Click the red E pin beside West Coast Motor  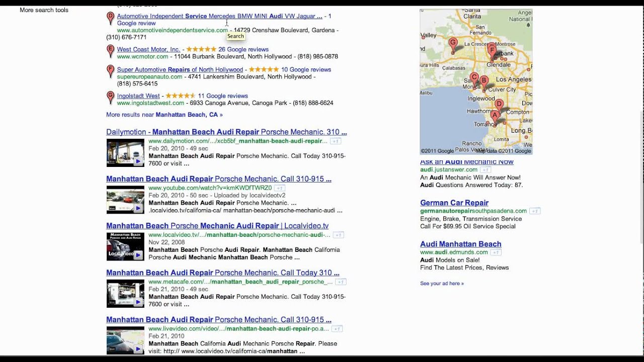pos(111,51)
